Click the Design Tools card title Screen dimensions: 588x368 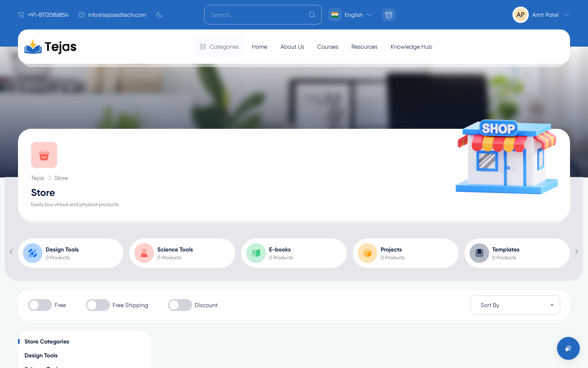tap(62, 249)
